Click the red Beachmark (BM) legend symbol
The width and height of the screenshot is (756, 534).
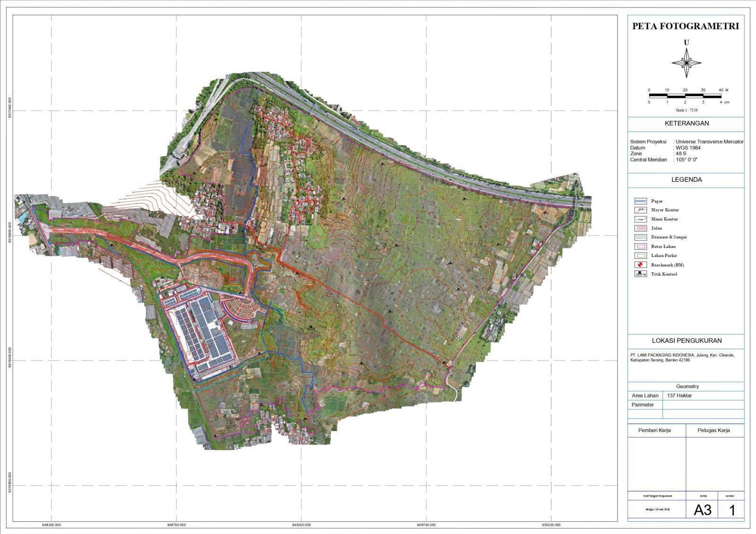pyautogui.click(x=640, y=265)
